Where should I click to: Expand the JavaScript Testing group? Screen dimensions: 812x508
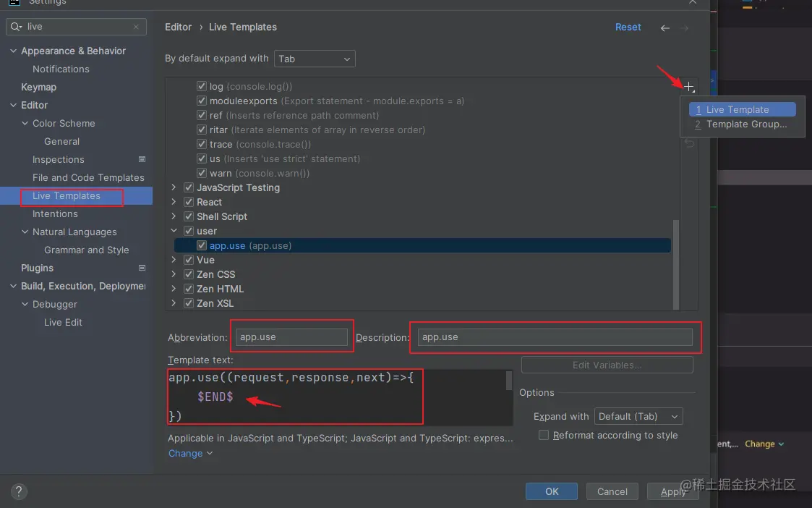point(174,187)
